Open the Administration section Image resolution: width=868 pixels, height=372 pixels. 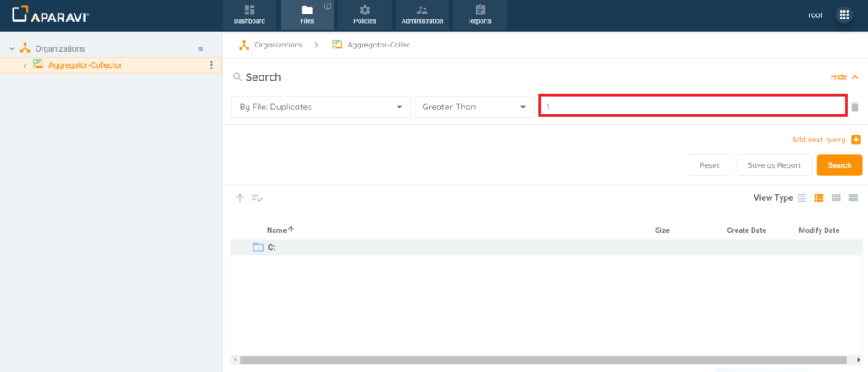[x=422, y=15]
